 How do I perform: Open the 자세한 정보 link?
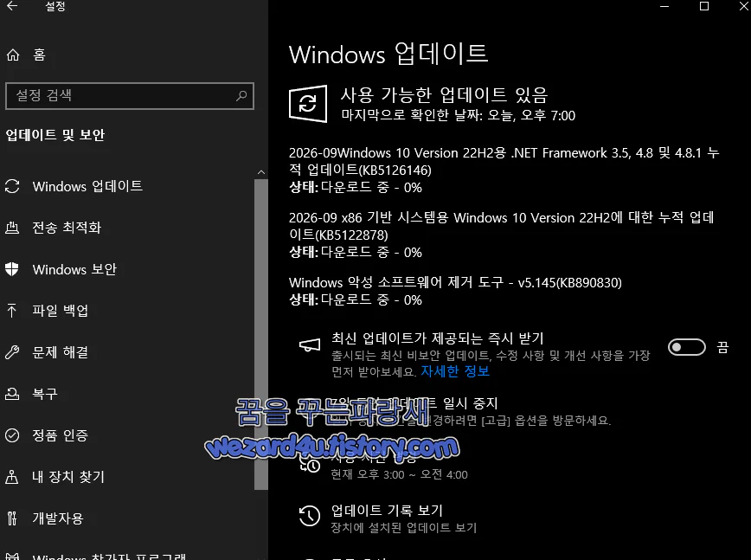455,371
